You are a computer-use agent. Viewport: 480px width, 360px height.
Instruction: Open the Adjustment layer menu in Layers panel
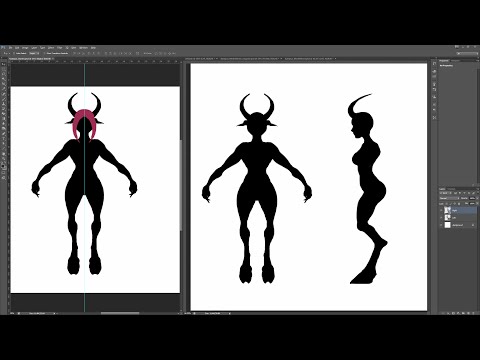point(459,313)
